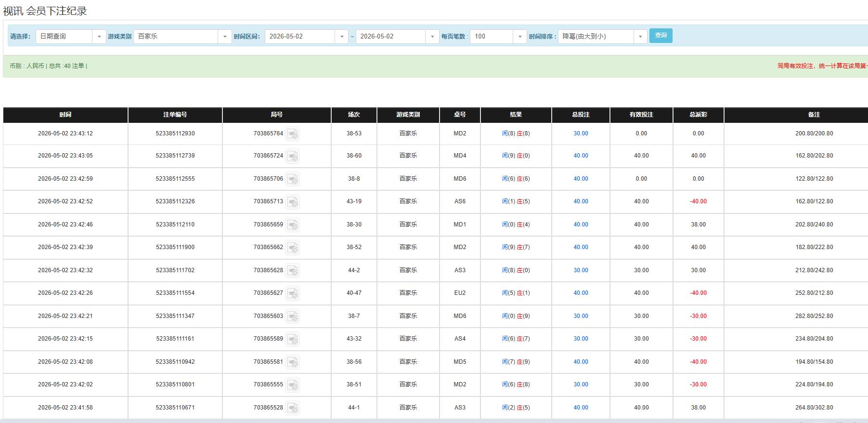Open video icon for round 703865628

pyautogui.click(x=293, y=270)
